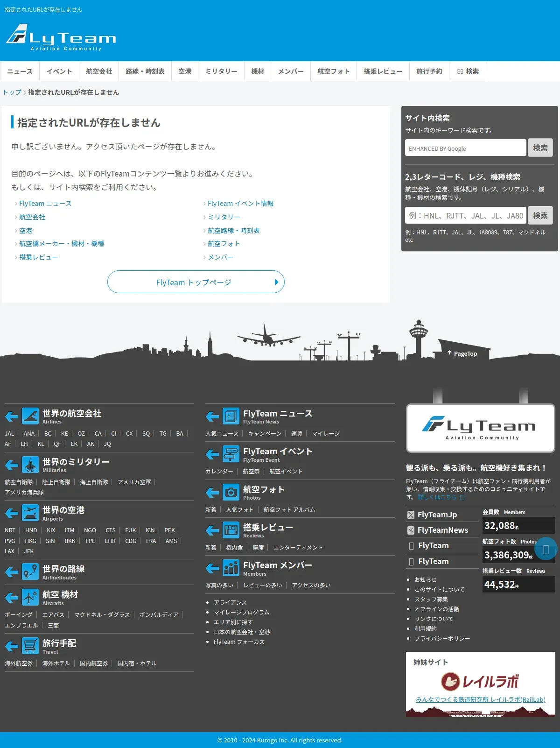Open the FlyTeam ニュース newspaper icon
This screenshot has height=748, width=560.
point(231,416)
